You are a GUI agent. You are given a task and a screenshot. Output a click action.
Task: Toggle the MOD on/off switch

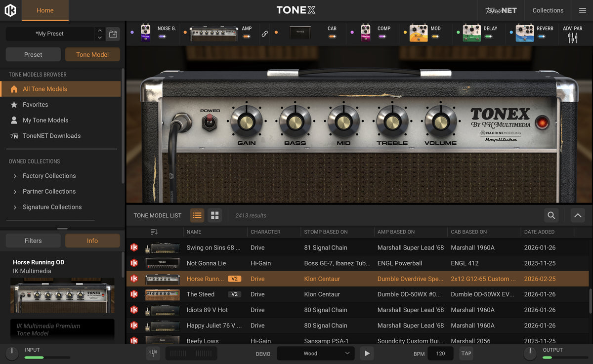tap(435, 37)
